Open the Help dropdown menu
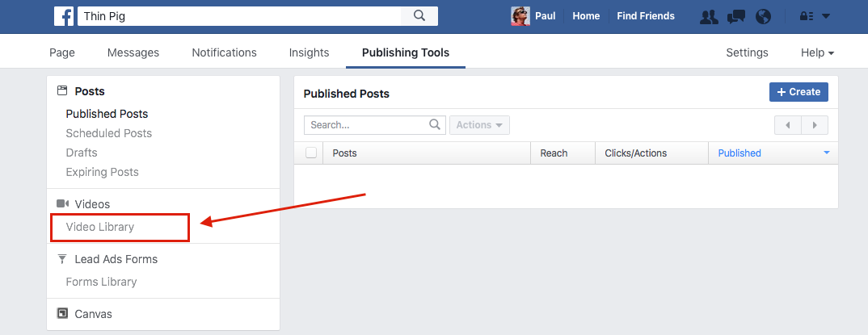This screenshot has width=868, height=335. point(817,52)
